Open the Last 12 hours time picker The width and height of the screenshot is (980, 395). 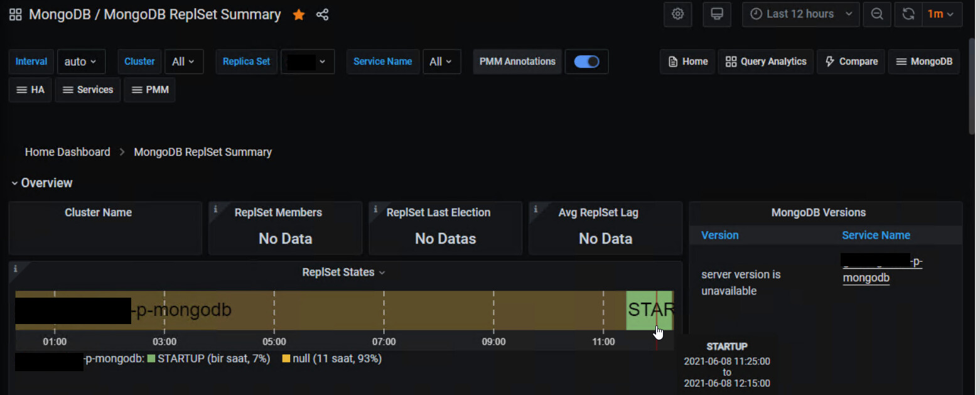800,14
